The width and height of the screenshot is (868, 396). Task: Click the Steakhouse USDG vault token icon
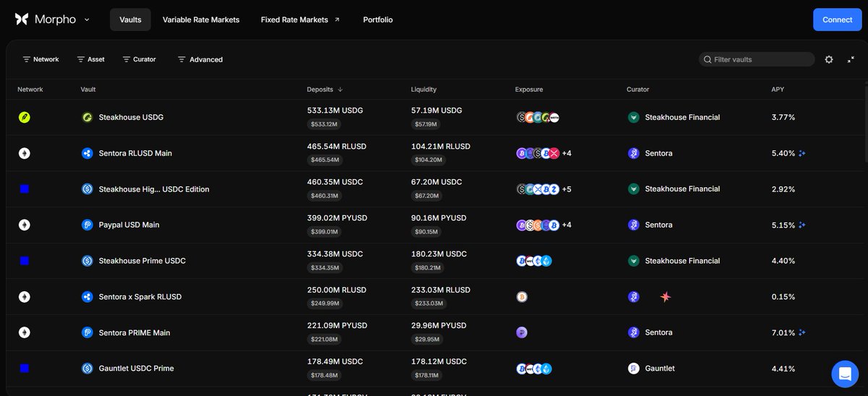click(x=88, y=117)
